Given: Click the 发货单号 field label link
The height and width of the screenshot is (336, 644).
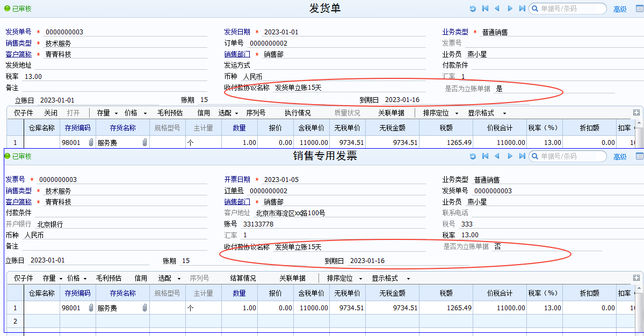Looking at the screenshot, I should 18,32.
